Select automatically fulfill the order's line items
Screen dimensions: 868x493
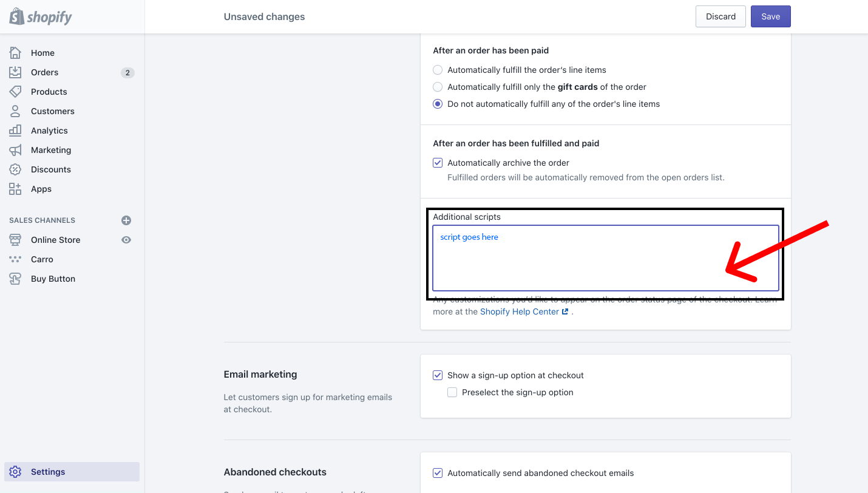pos(438,70)
